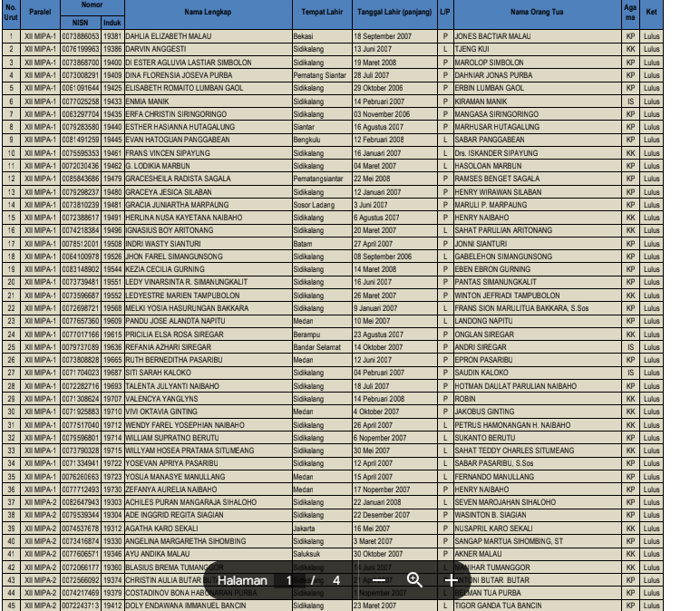
Task: Click date 6 Nopember 2007
Action: click(380, 438)
